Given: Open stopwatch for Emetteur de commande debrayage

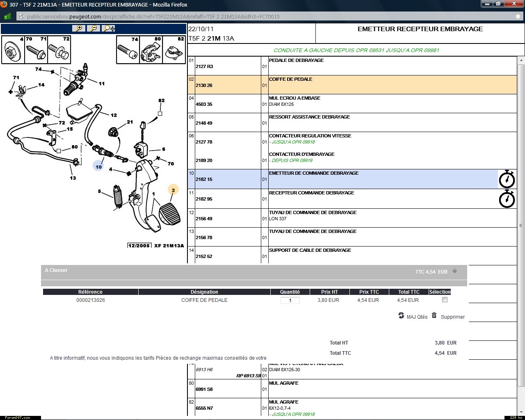Looking at the screenshot, I should coord(507,179).
